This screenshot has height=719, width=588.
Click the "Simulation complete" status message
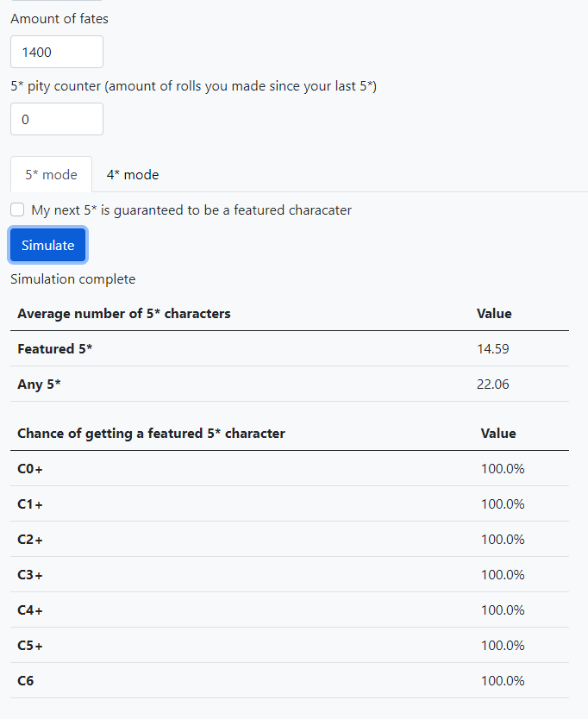[x=72, y=278]
